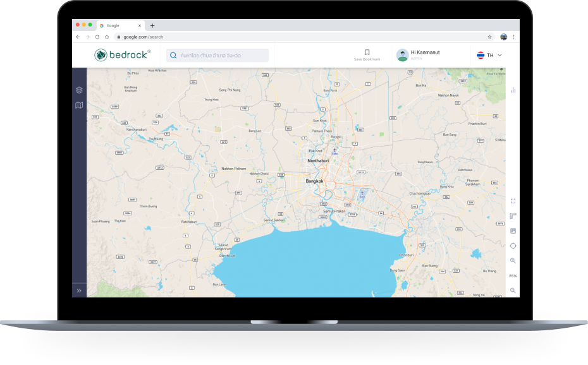Click the folded map icon in the sidebar

pos(79,105)
